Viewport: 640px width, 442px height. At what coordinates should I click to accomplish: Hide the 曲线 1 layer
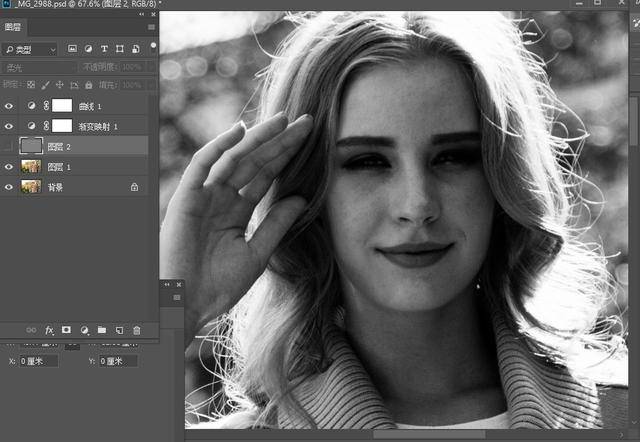(9, 106)
